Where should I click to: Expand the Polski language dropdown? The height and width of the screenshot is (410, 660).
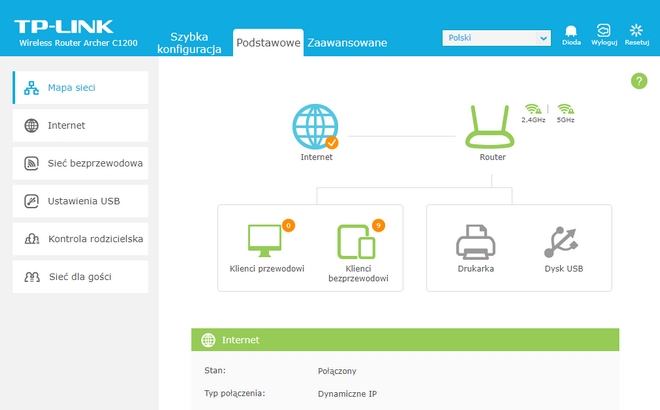[x=496, y=38]
